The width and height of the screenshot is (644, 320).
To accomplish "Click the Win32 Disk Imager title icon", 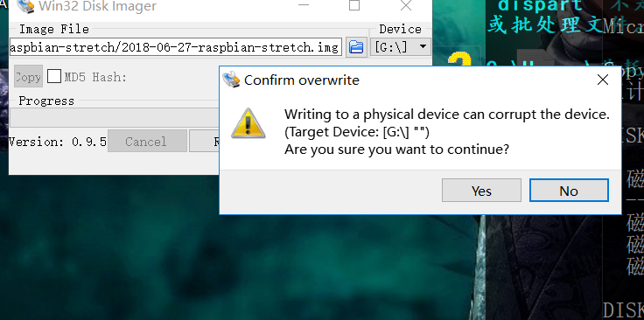I will tap(25, 6).
